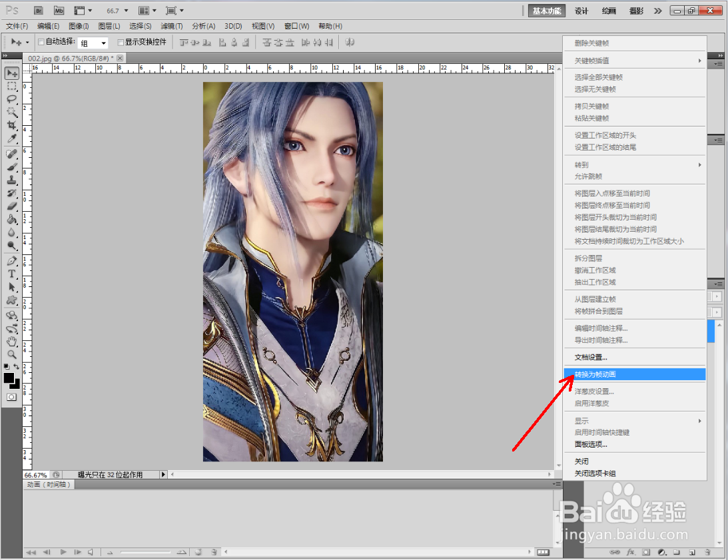The height and width of the screenshot is (560, 728).
Task: Click the 66.67% zoom field in status bar
Action: pos(36,475)
